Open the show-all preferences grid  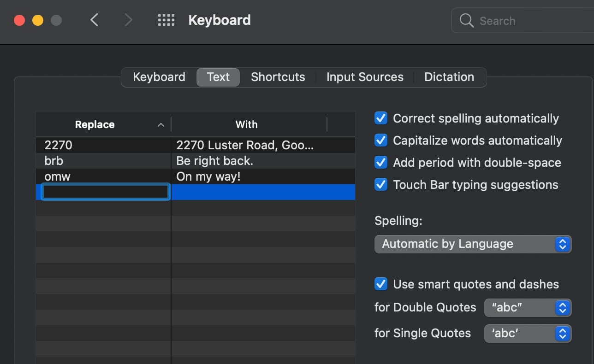[166, 20]
